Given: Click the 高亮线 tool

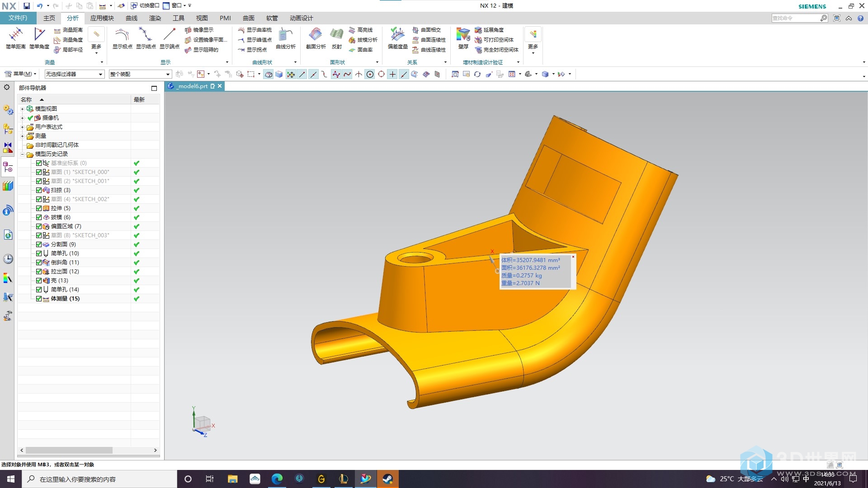Looking at the screenshot, I should click(x=361, y=30).
